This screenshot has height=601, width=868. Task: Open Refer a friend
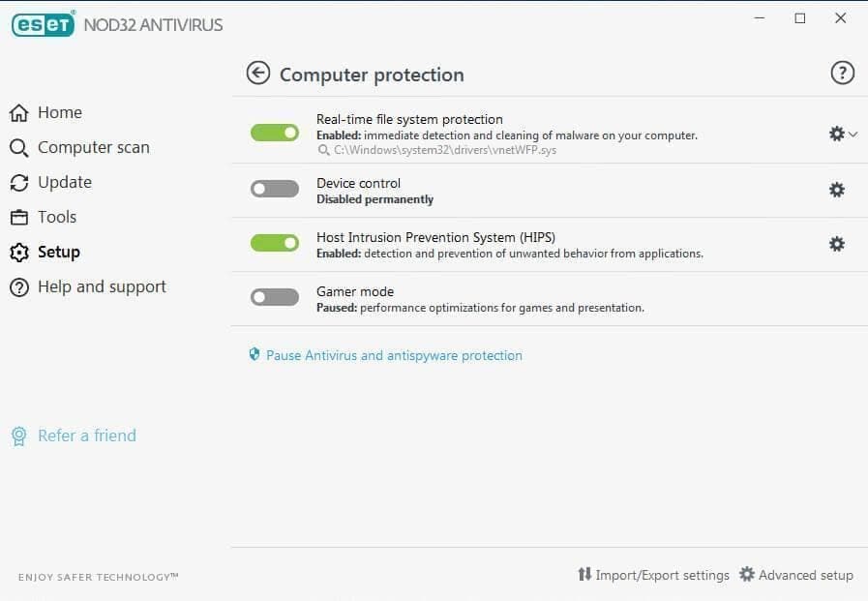86,436
